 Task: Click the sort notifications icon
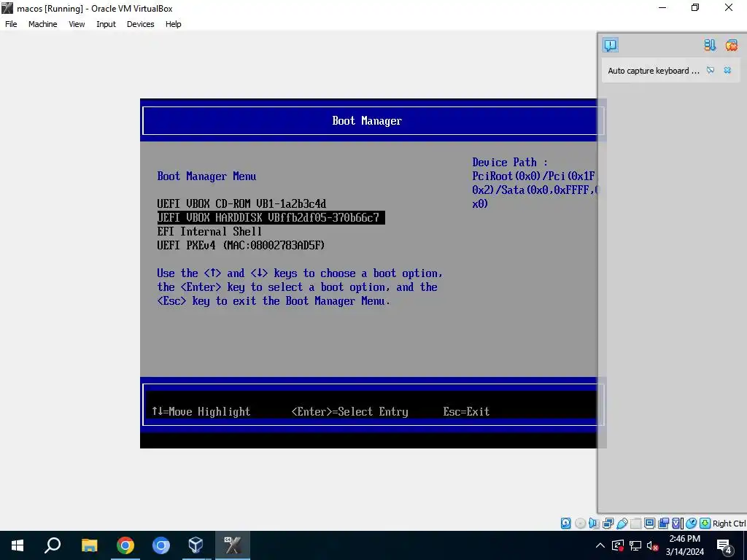[710, 45]
